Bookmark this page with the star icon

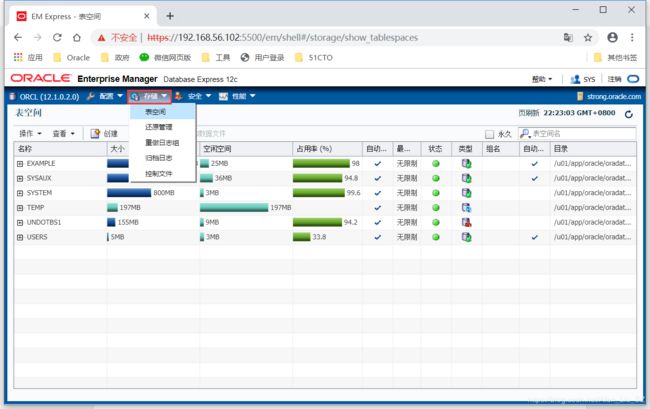[x=588, y=38]
